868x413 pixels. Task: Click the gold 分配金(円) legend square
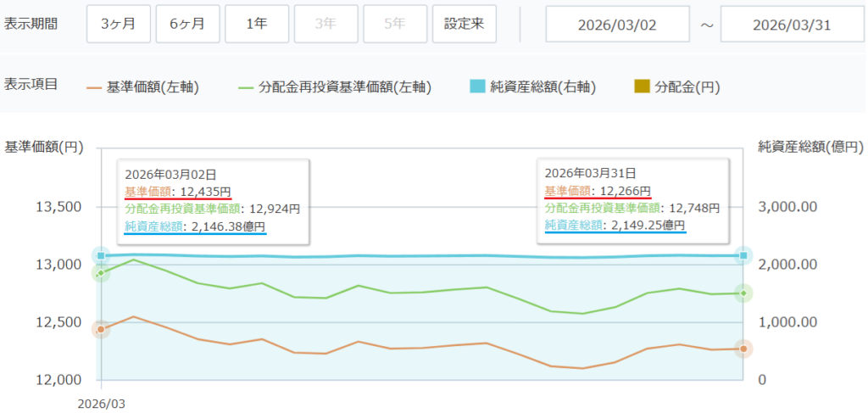point(642,87)
